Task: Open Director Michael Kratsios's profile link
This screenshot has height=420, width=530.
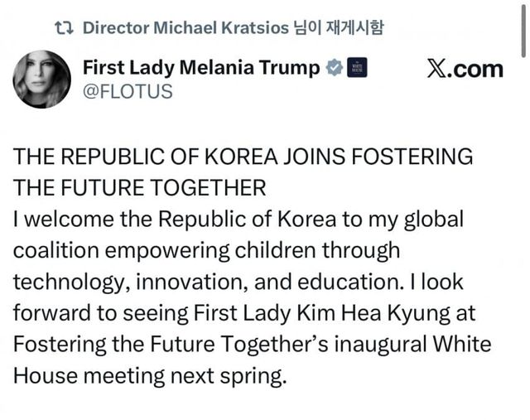Action: click(x=185, y=27)
